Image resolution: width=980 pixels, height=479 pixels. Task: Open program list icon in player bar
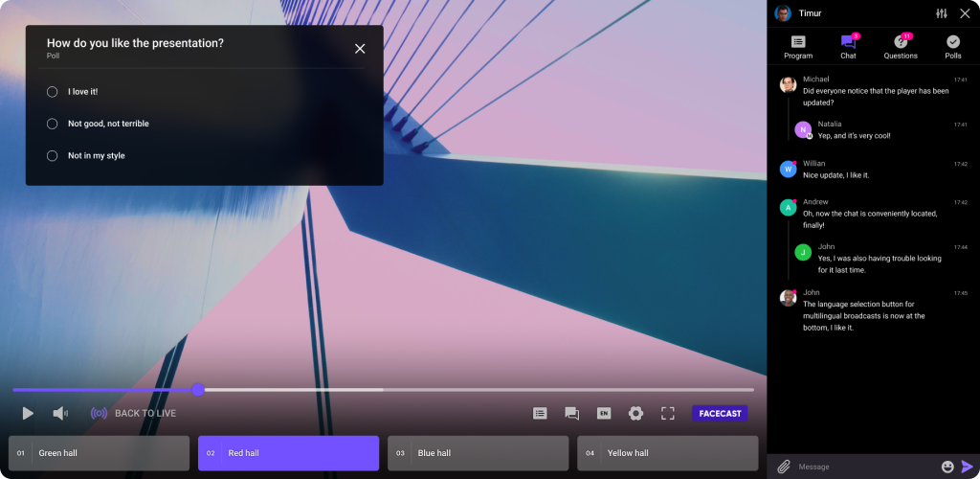coord(540,413)
